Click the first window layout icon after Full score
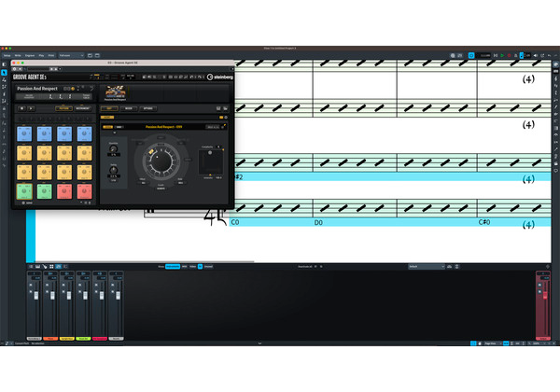Viewport: 560px width, 392px height. click(x=90, y=55)
